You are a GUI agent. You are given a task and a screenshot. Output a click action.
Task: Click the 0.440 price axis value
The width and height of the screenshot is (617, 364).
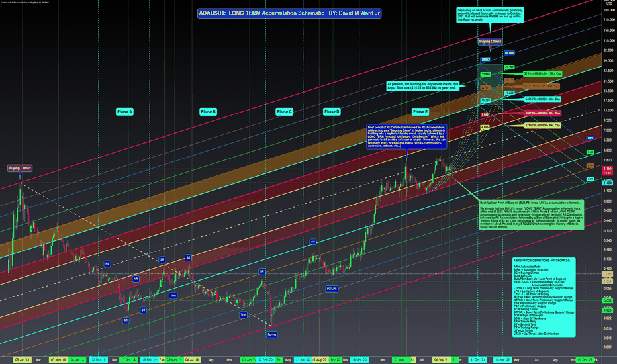pyautogui.click(x=608, y=221)
